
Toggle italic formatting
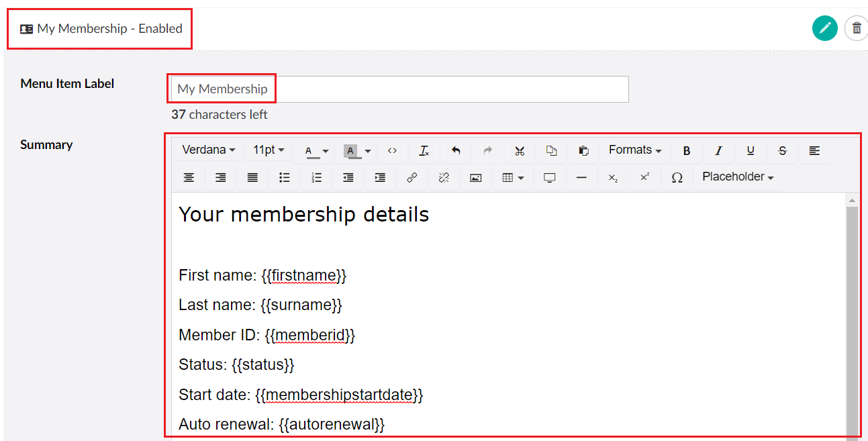tap(718, 150)
